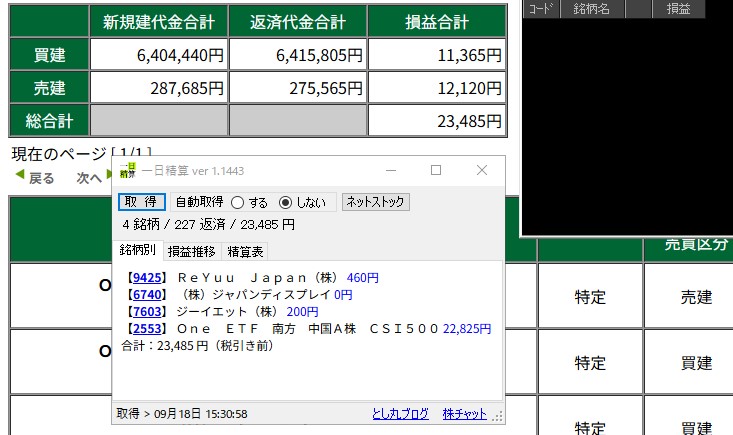Click the 買建 row header in summary table
The width and height of the screenshot is (733, 435).
click(49, 55)
